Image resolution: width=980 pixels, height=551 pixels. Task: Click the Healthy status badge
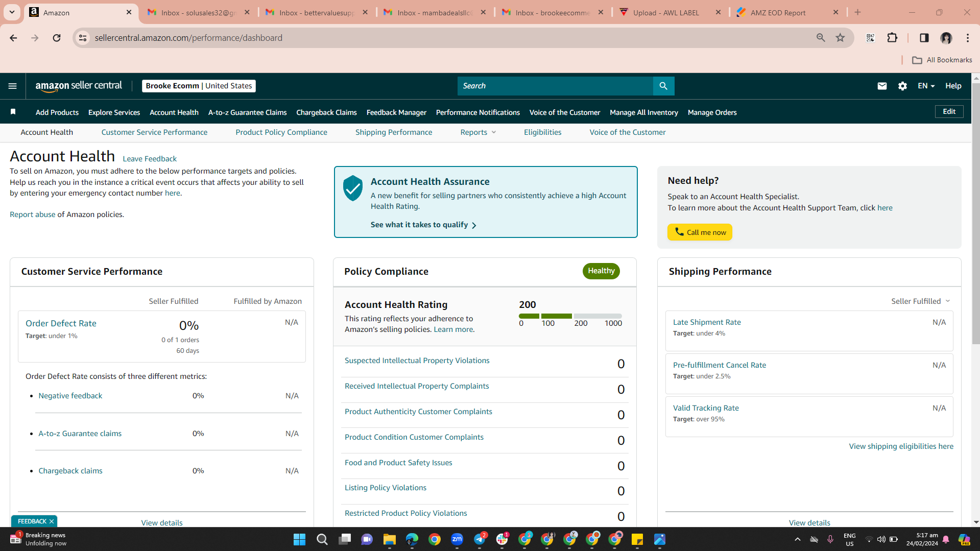601,271
